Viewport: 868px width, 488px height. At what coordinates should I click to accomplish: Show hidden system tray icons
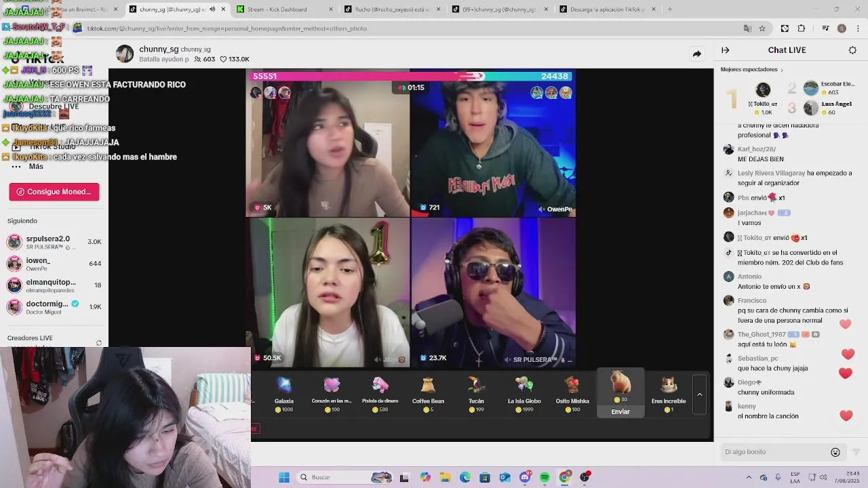pyautogui.click(x=749, y=477)
